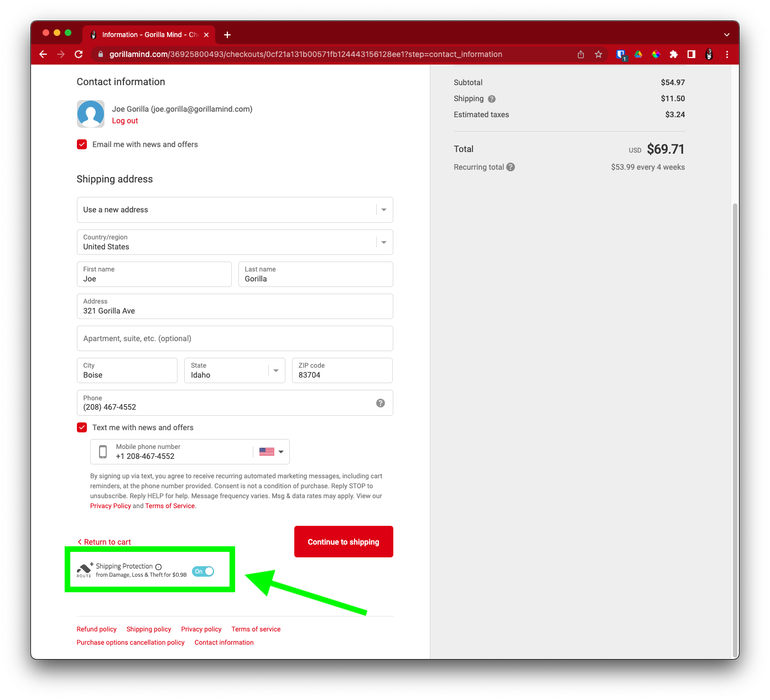This screenshot has width=770, height=700.
Task: Uncheck Text me with news and offers
Action: pos(82,427)
